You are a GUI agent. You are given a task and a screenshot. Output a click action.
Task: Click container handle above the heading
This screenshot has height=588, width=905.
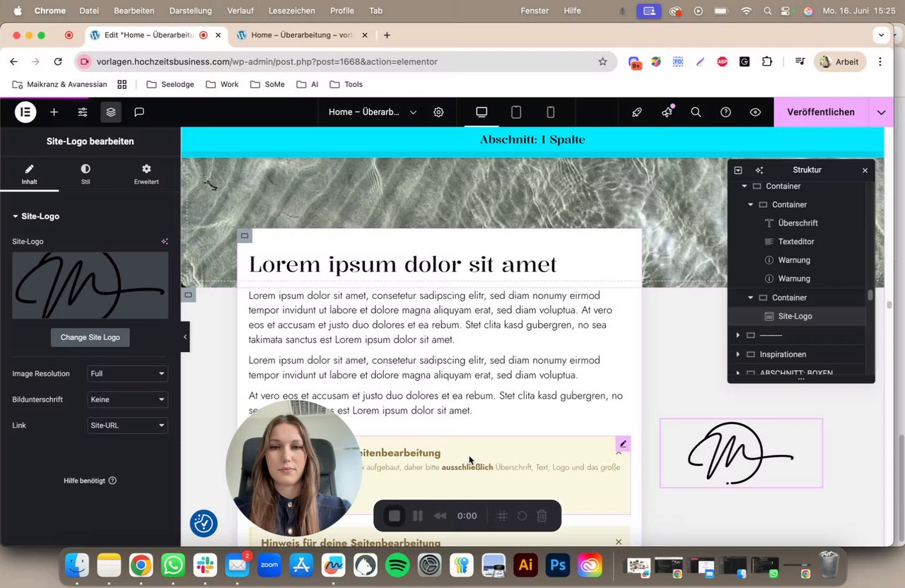[245, 235]
